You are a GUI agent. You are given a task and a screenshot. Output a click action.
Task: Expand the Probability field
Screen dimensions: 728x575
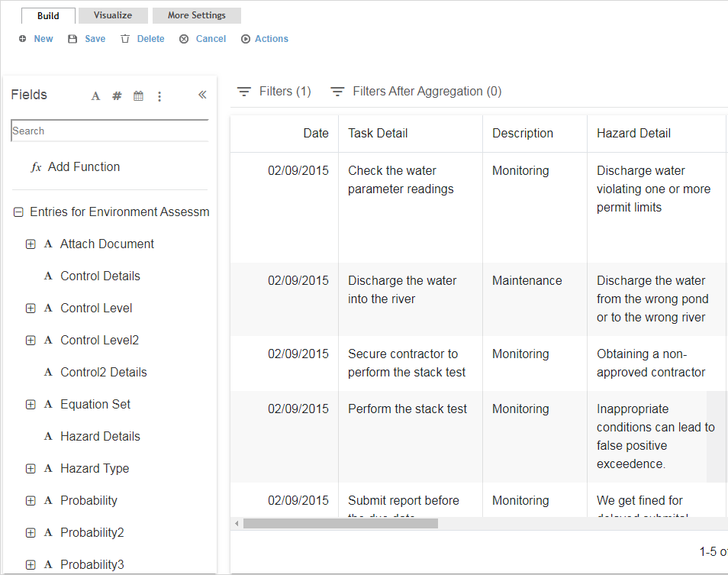coord(31,501)
